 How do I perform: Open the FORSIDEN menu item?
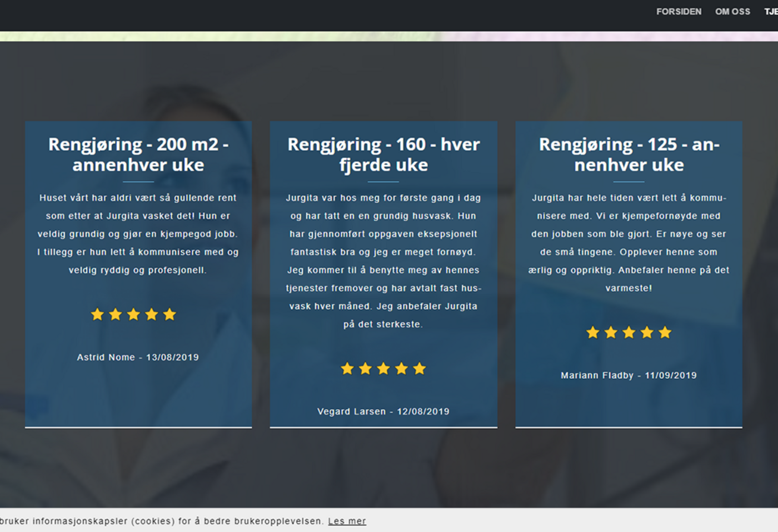679,12
